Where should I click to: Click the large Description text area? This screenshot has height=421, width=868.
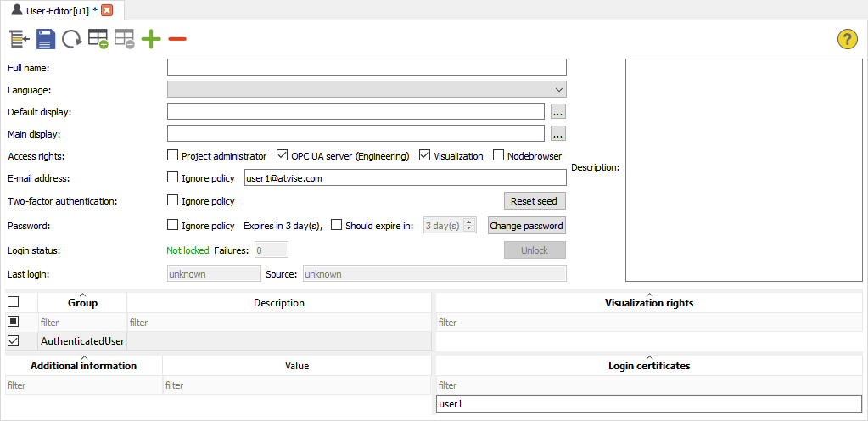point(743,170)
